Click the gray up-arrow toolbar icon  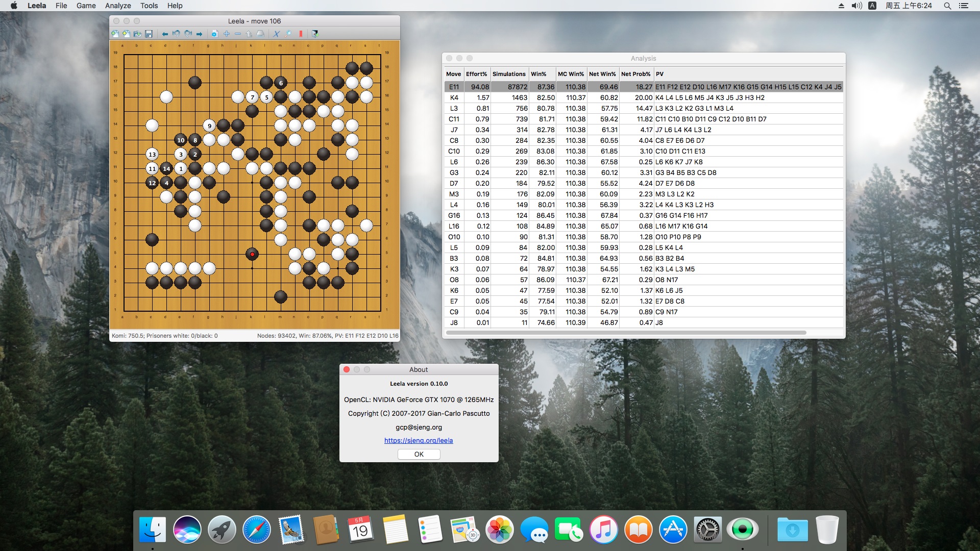(249, 34)
